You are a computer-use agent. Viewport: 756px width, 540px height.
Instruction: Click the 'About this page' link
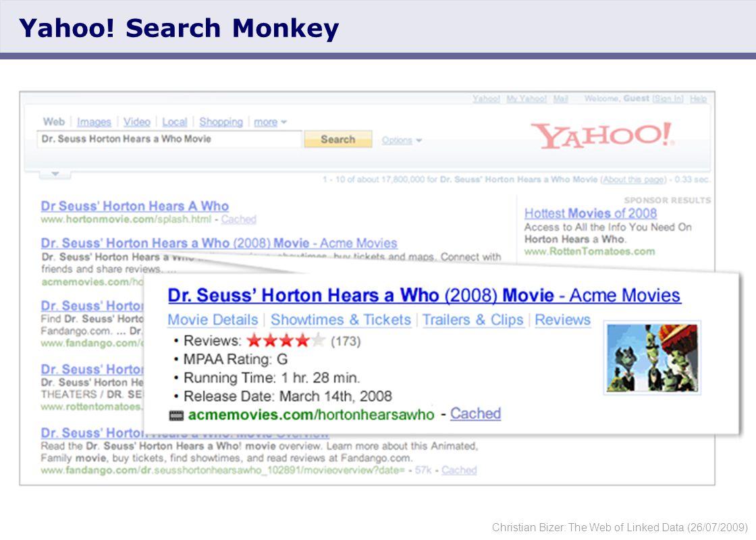click(x=634, y=180)
